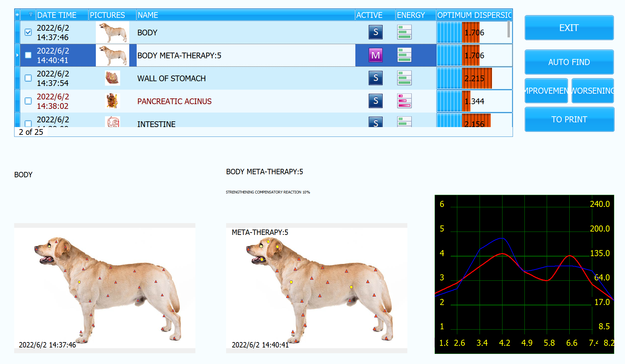Viewport: 625px width, 364px height.
Task: Open energy bars icon in BODY row
Action: [404, 32]
